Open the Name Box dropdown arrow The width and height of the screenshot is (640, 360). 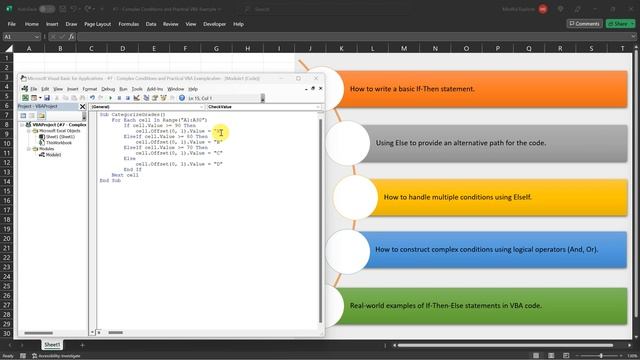point(36,37)
